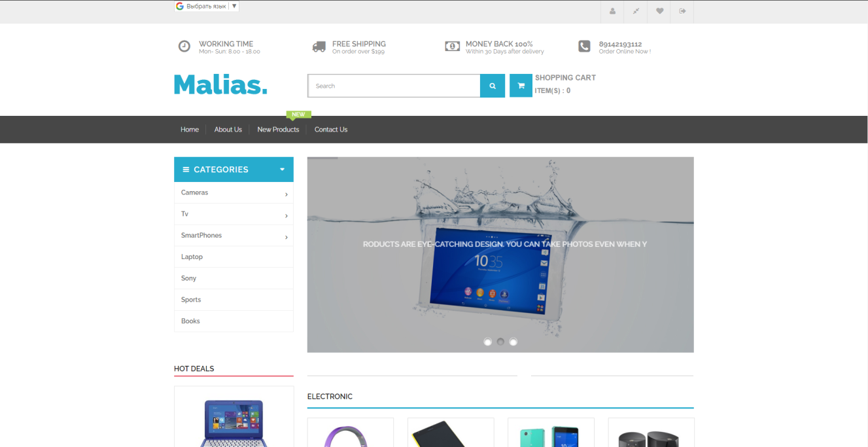Image resolution: width=868 pixels, height=447 pixels.
Task: Click the banner caption about eye-catching design
Action: tap(505, 244)
